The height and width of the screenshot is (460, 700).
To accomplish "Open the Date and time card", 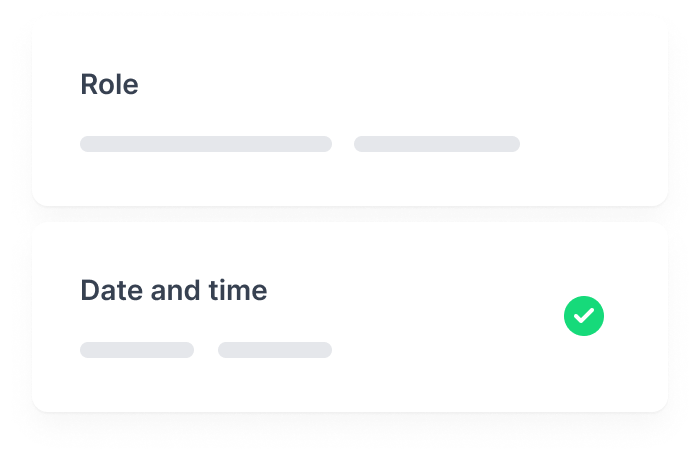I will click(350, 318).
